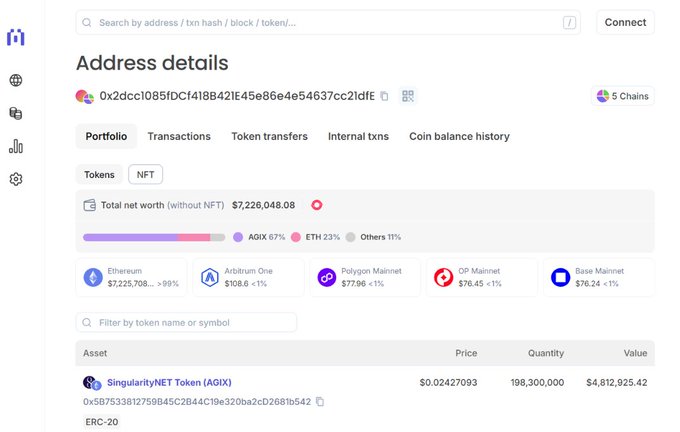This screenshot has width=680, height=432.
Task: Click the AGIX quantity 198,300,000
Action: pyautogui.click(x=537, y=383)
